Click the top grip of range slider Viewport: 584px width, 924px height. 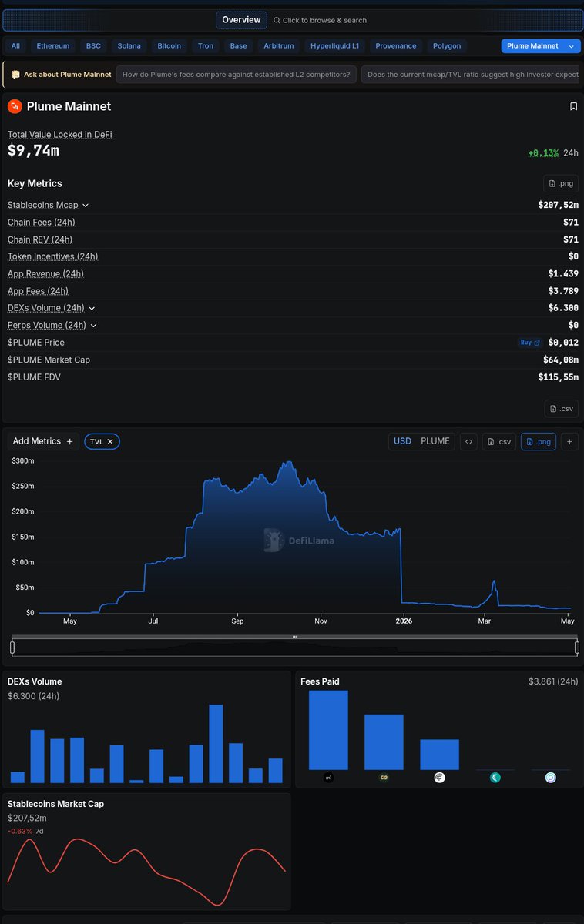tap(294, 637)
